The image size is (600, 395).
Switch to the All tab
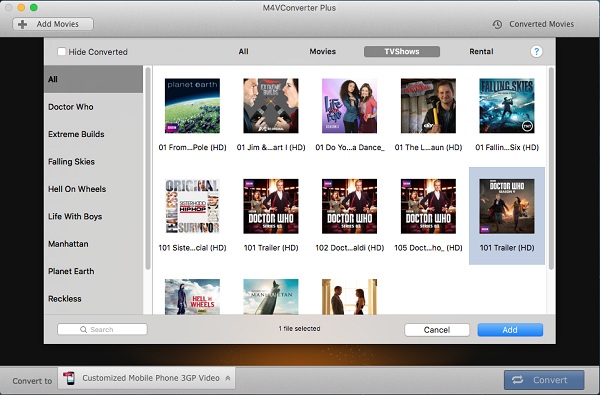point(243,51)
